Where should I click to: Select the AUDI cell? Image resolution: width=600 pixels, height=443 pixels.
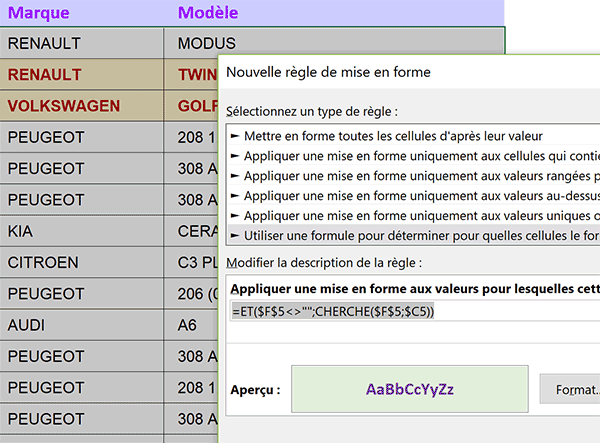pos(82,325)
